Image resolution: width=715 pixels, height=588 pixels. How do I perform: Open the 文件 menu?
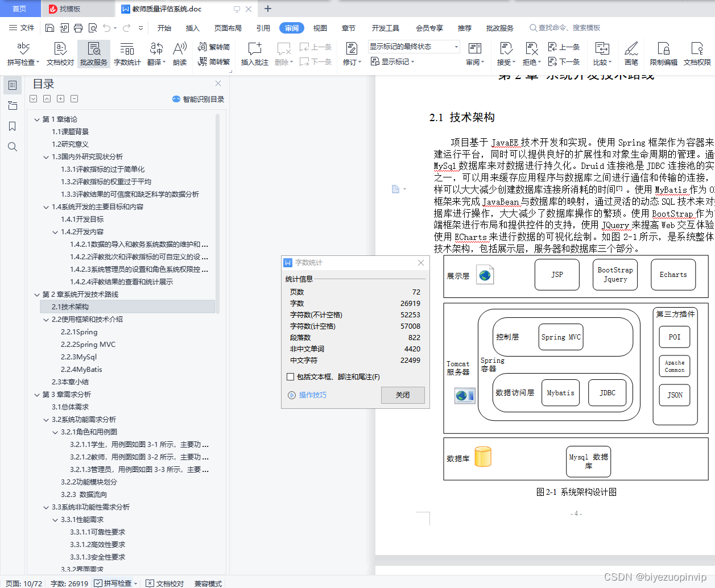[x=22, y=28]
